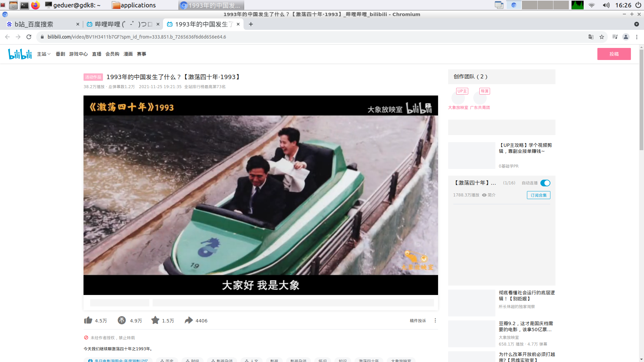Screen dimensions: 644x362
Task: Open the Google Translate page icon
Action: click(x=591, y=37)
